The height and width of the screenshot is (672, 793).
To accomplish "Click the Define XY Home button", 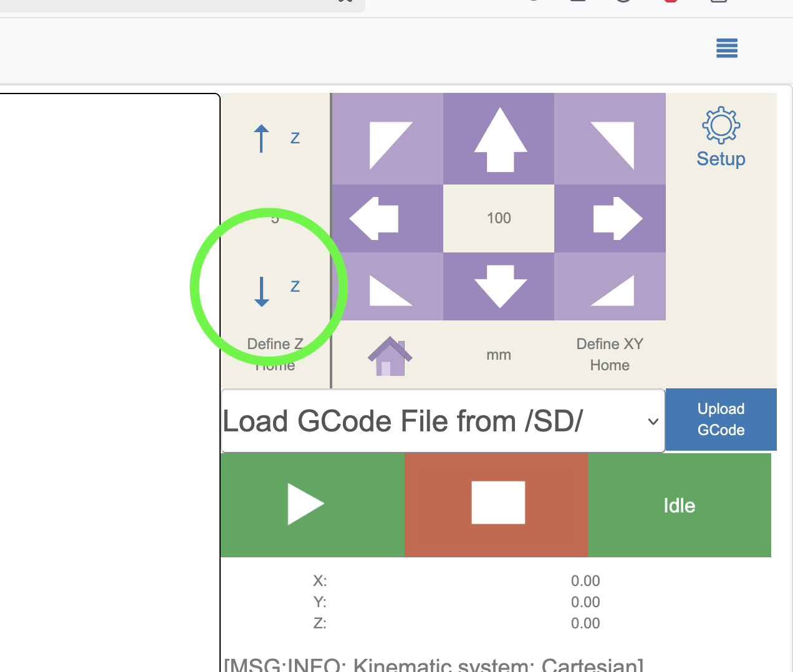I will pyautogui.click(x=609, y=355).
